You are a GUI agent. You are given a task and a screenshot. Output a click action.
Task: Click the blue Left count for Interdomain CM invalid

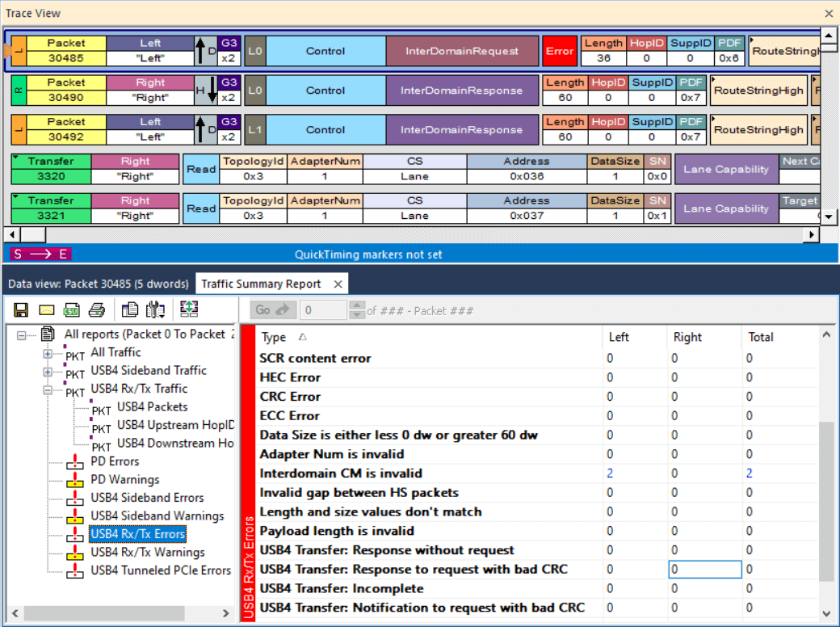[610, 473]
